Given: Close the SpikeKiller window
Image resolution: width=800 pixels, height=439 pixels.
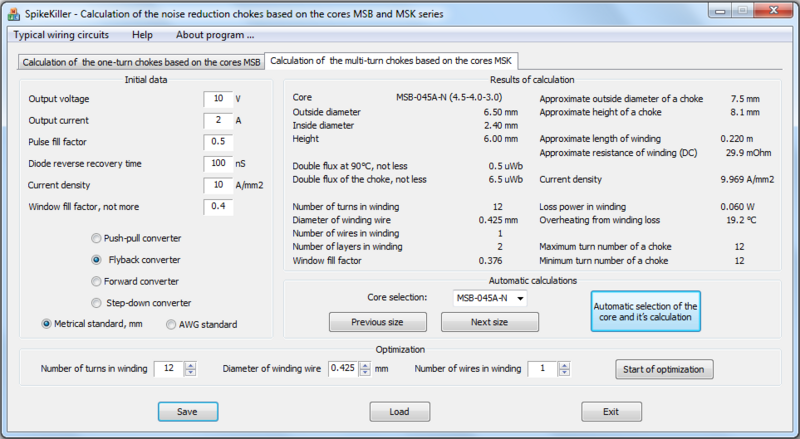Looking at the screenshot, I should 773,10.
